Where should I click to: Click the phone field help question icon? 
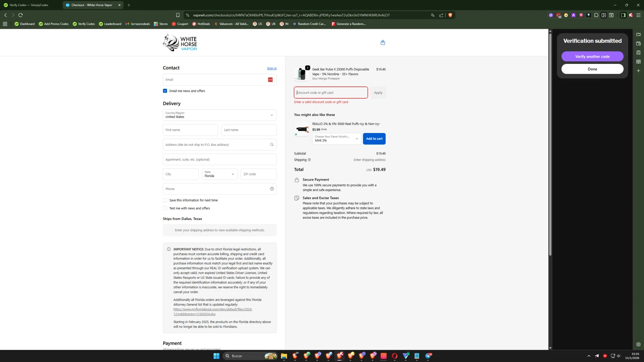tap(272, 189)
